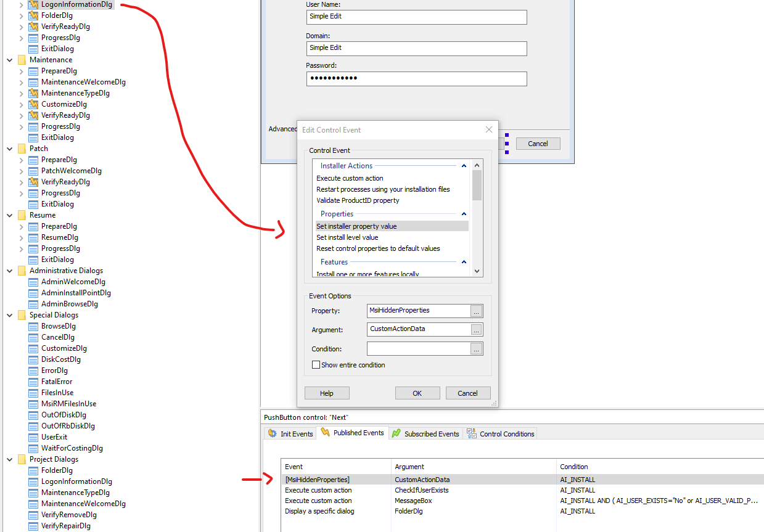Image resolution: width=764 pixels, height=532 pixels.
Task: Click the CustomizeDlg icon under Maintenance
Action: tap(33, 104)
